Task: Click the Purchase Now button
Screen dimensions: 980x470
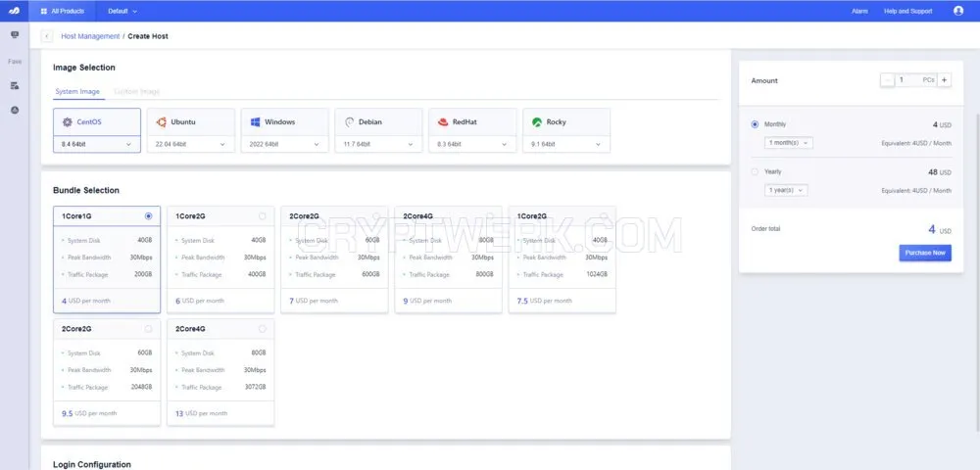Action: pos(925,253)
